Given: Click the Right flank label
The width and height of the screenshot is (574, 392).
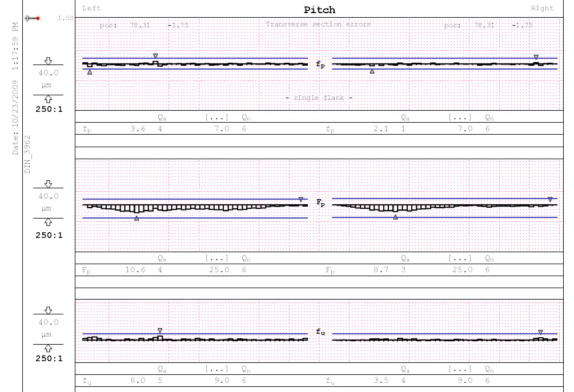Looking at the screenshot, I should (x=542, y=8).
